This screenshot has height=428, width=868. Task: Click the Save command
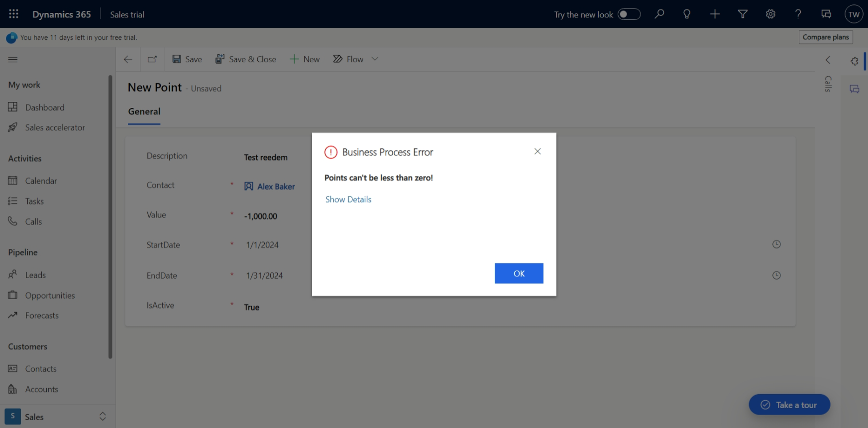187,59
